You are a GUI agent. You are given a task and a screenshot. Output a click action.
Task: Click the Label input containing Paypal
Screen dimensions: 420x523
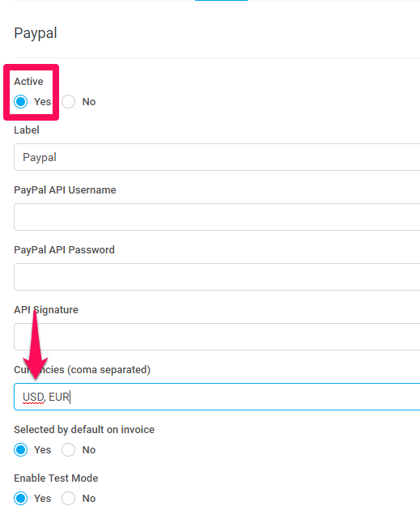[217, 157]
